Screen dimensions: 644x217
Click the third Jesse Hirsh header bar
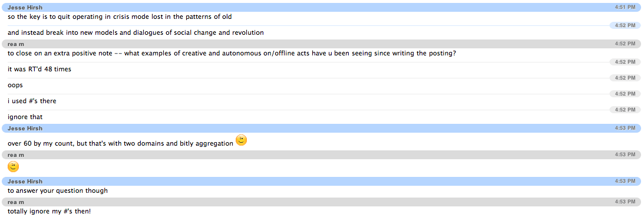(322, 181)
